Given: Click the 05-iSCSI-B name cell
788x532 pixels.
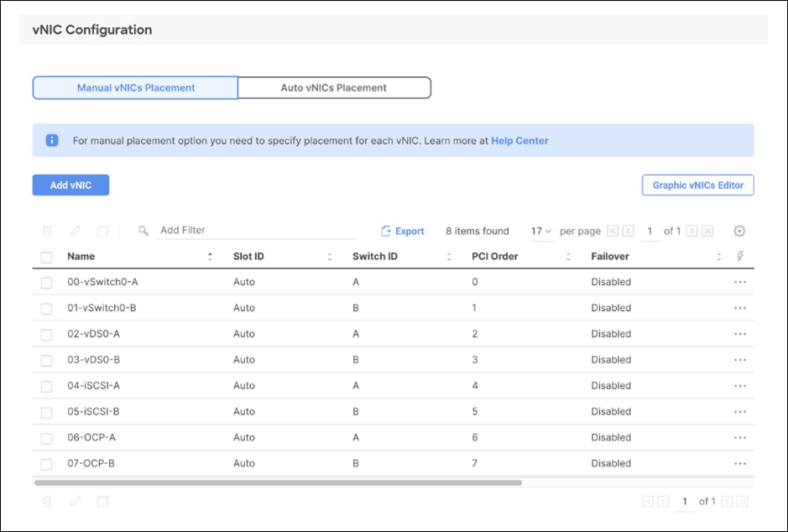Looking at the screenshot, I should (93, 411).
